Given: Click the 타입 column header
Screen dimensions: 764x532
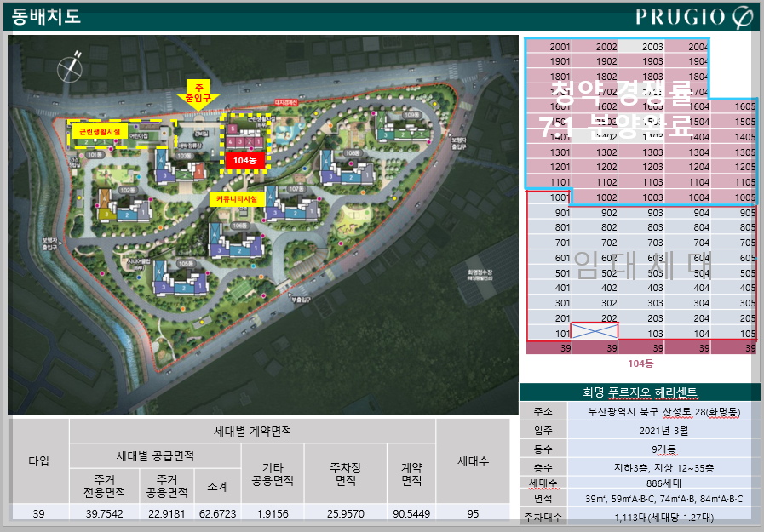Looking at the screenshot, I should pos(39,460).
